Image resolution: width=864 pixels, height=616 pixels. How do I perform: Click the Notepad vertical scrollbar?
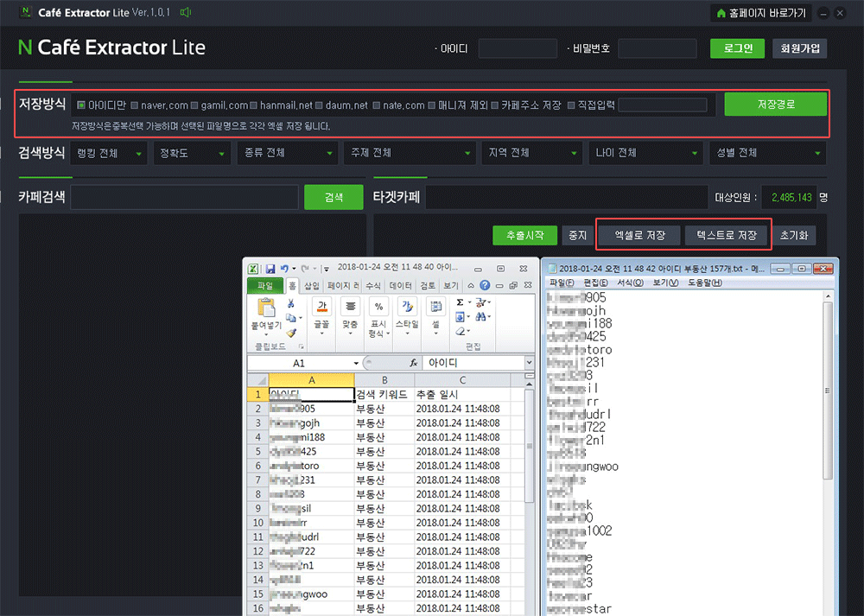[x=828, y=391]
